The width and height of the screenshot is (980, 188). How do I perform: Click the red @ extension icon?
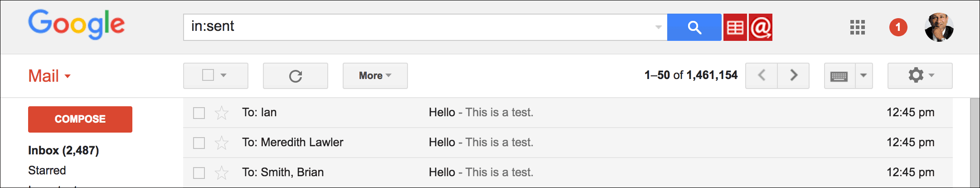[x=760, y=27]
